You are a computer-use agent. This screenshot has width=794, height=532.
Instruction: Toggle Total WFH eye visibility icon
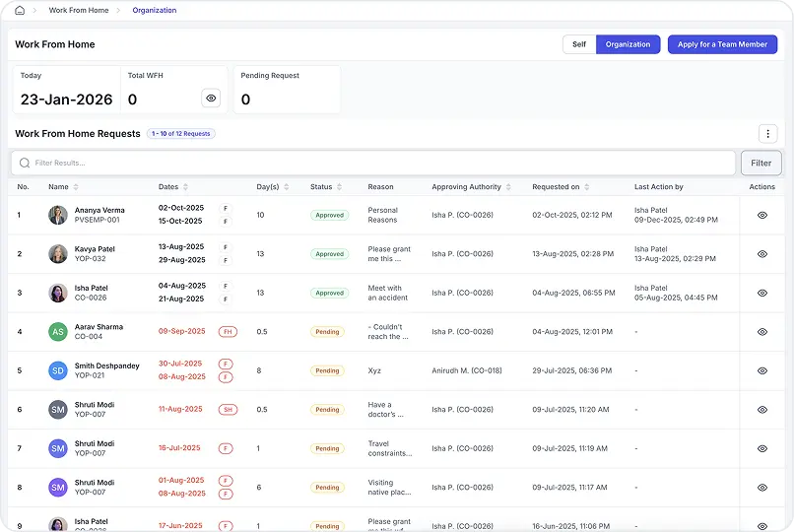pyautogui.click(x=210, y=99)
